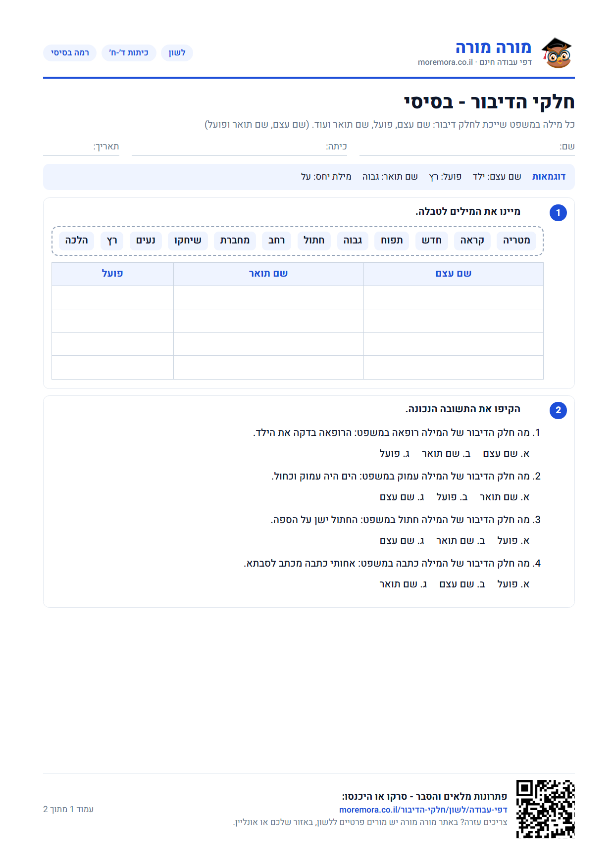Screen dimensions: 614x868
Task: Pick the word chip הלכה
Action: point(76,241)
